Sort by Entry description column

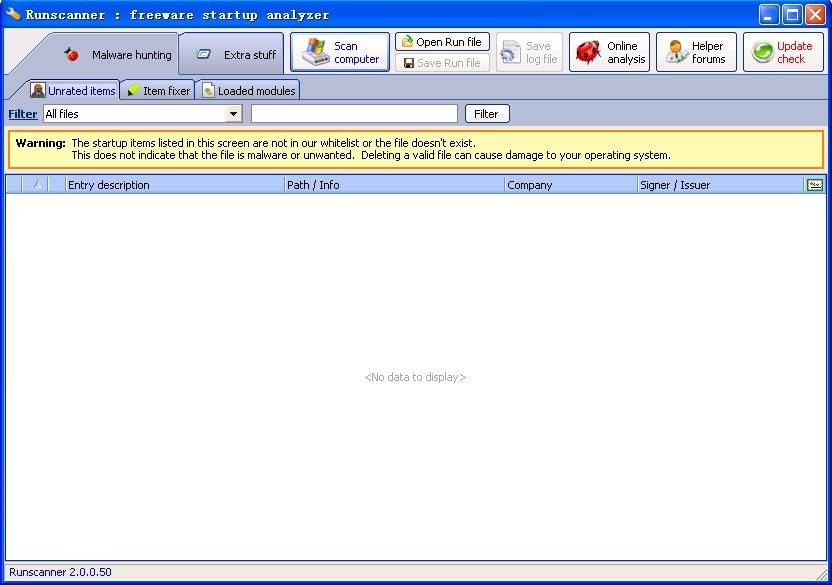[174, 185]
